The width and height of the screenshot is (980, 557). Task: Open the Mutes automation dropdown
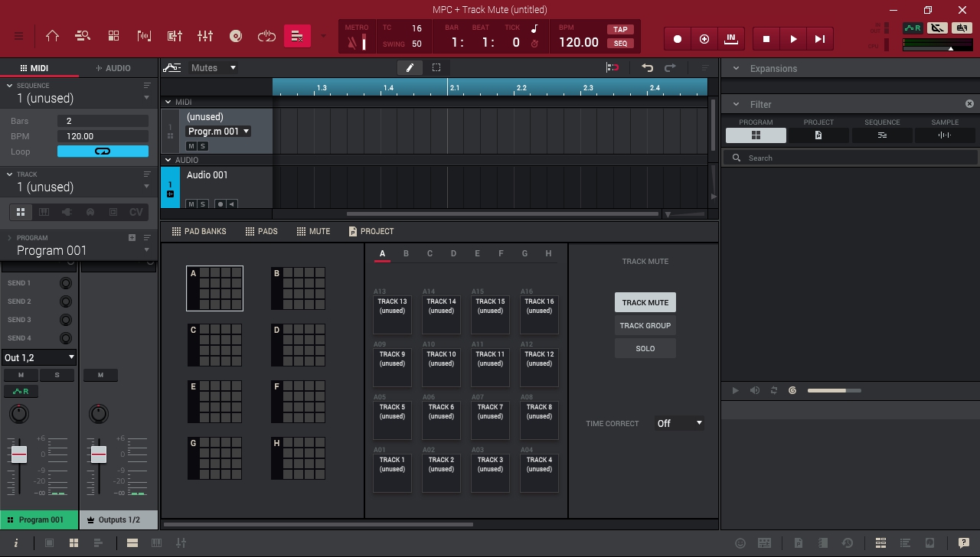click(x=213, y=68)
